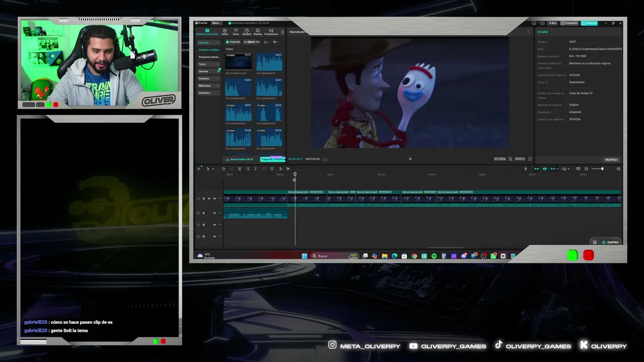Viewport: 644px width, 362px height.
Task: Zoom in the timeline
Action: 618,169
